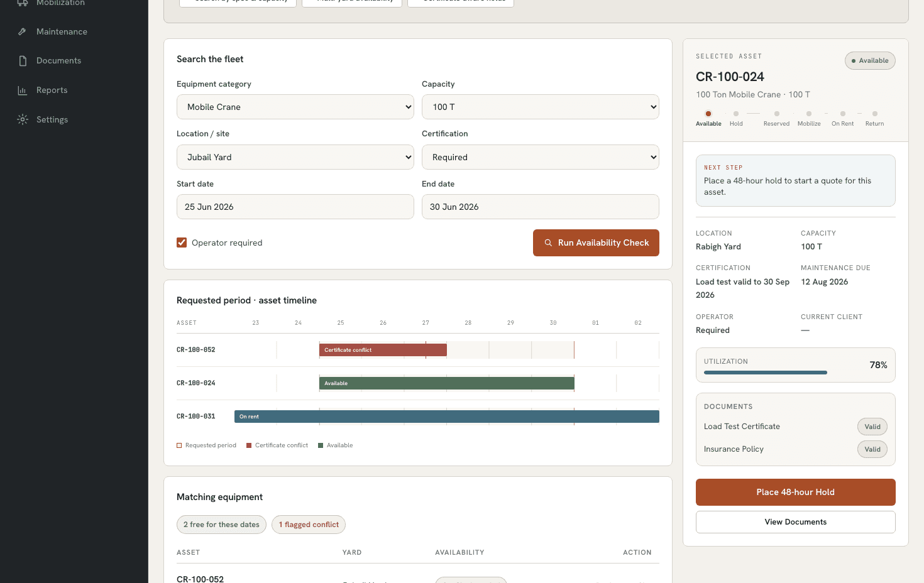924x583 pixels.
Task: Open Maintenance via its wrench icon
Action: pyautogui.click(x=23, y=31)
